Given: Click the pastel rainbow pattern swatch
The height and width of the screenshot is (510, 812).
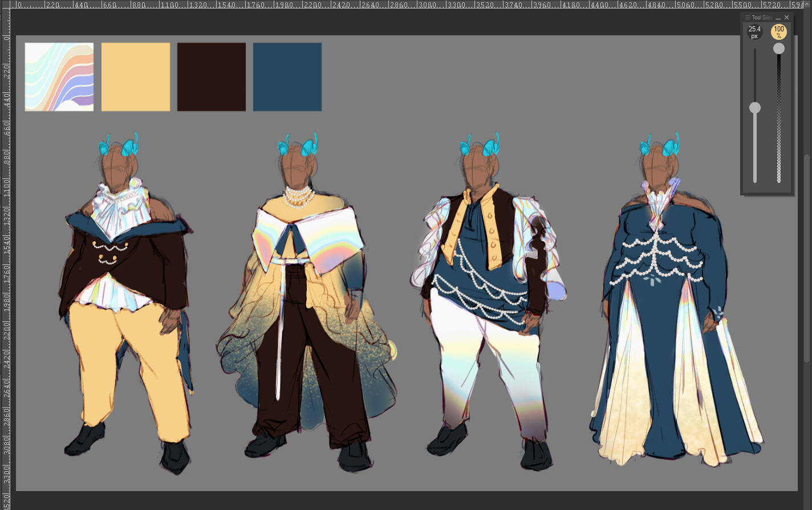Looking at the screenshot, I should click(59, 77).
